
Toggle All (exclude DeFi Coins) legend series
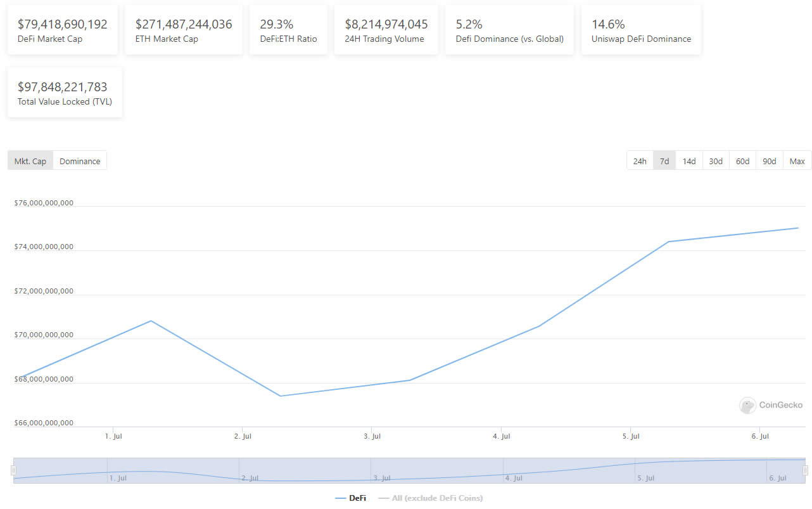tap(431, 498)
